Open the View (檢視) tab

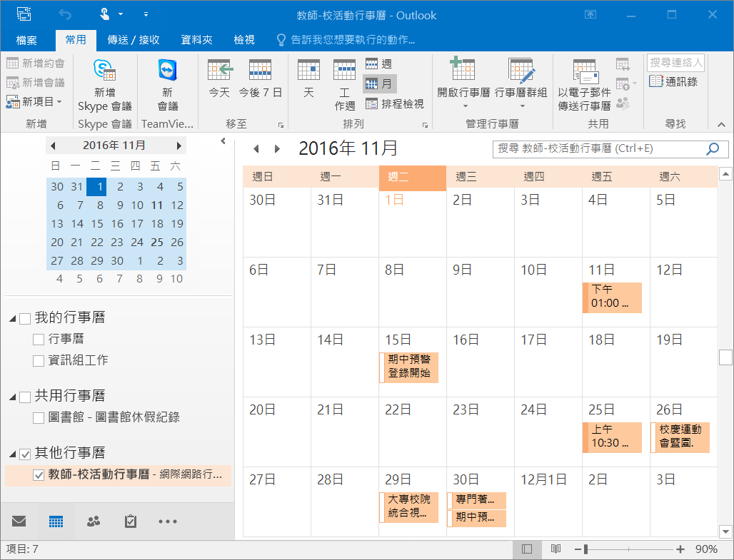(x=244, y=40)
